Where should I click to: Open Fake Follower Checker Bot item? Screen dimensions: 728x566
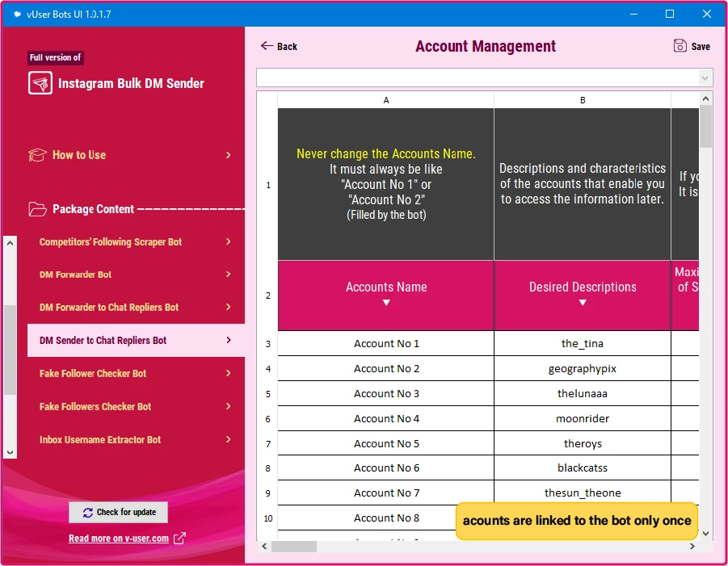pos(136,374)
